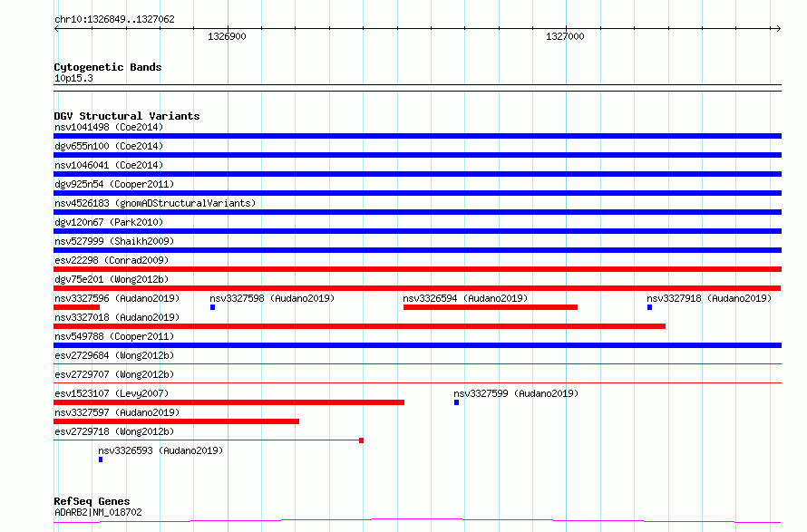Image resolution: width=807 pixels, height=532 pixels.
Task: Click the blue square under nsv3326593
Action: click(101, 459)
